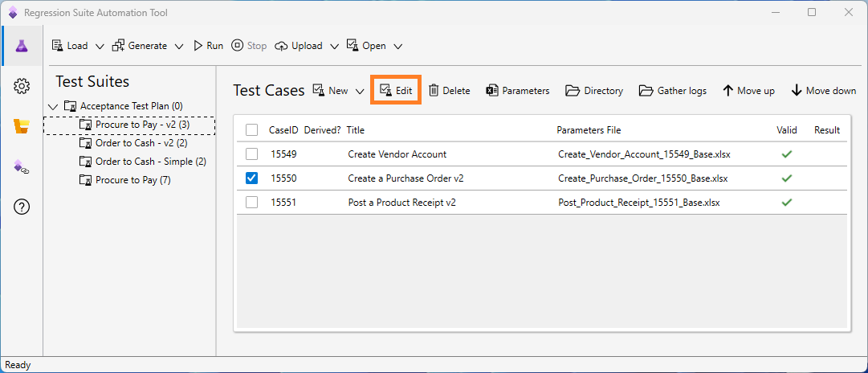This screenshot has height=373, width=868.
Task: Click the Stop icon in the toolbar
Action: [238, 46]
